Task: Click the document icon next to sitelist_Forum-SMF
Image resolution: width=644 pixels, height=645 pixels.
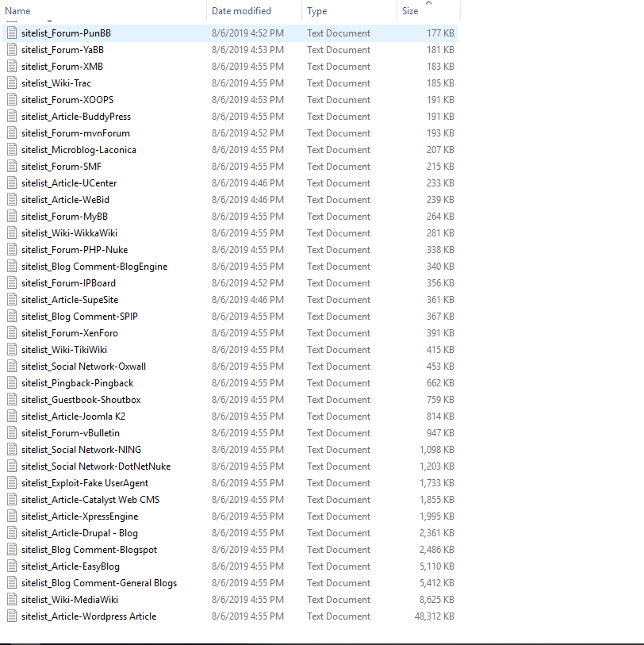Action: 11,166
